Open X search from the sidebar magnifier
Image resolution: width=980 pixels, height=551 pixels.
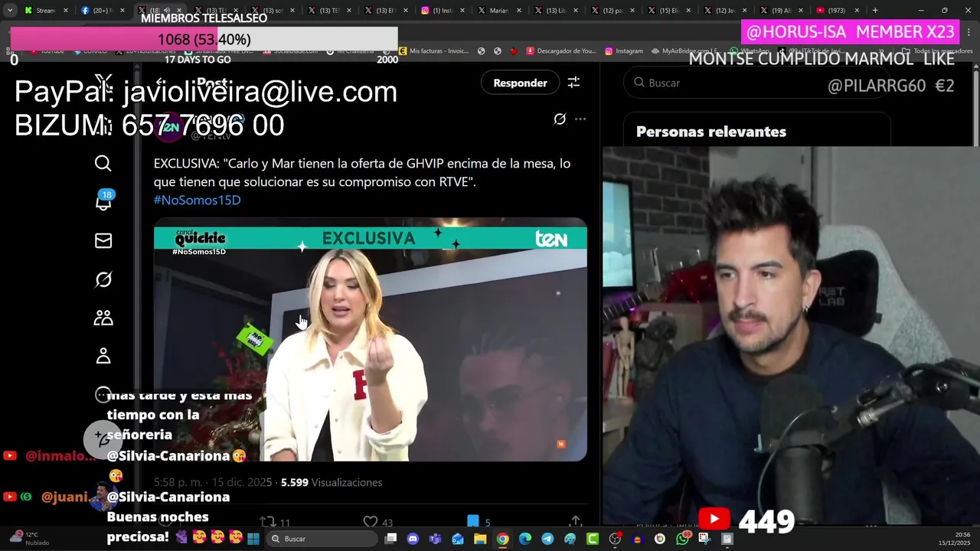tap(103, 163)
